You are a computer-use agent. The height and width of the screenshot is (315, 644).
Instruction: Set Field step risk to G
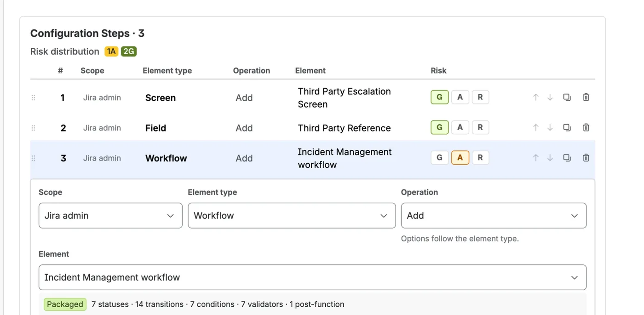coord(440,127)
